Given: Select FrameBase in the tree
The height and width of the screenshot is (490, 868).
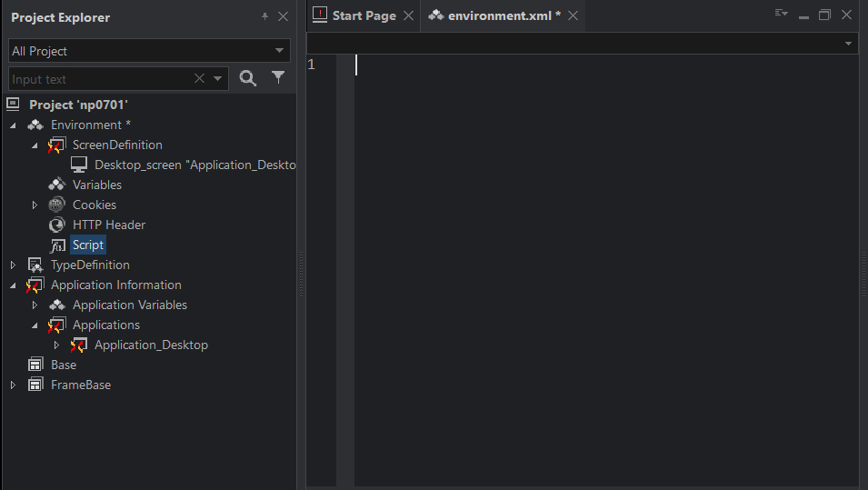Looking at the screenshot, I should 81,385.
